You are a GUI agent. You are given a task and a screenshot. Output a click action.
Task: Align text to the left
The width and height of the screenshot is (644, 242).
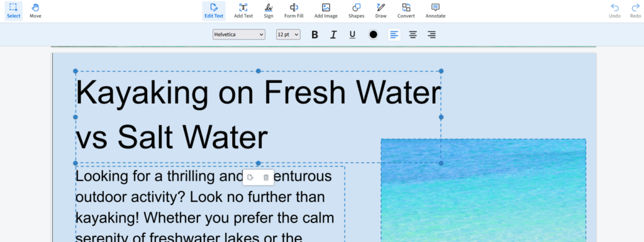(394, 35)
